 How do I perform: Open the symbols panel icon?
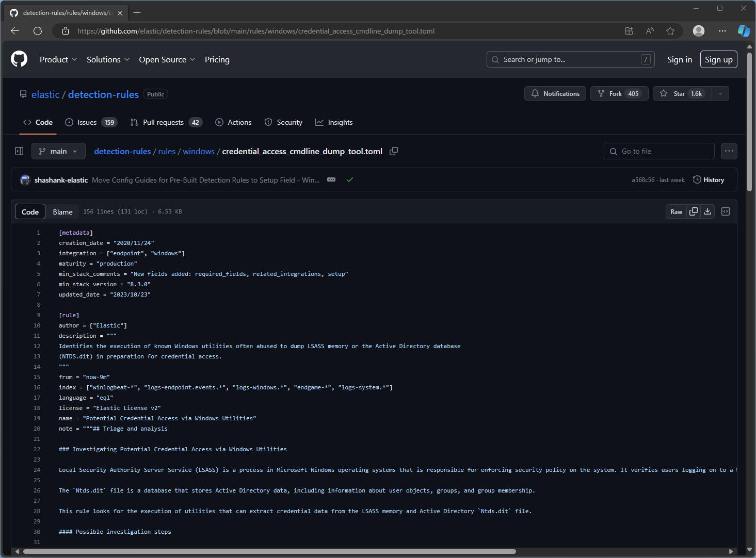(726, 211)
